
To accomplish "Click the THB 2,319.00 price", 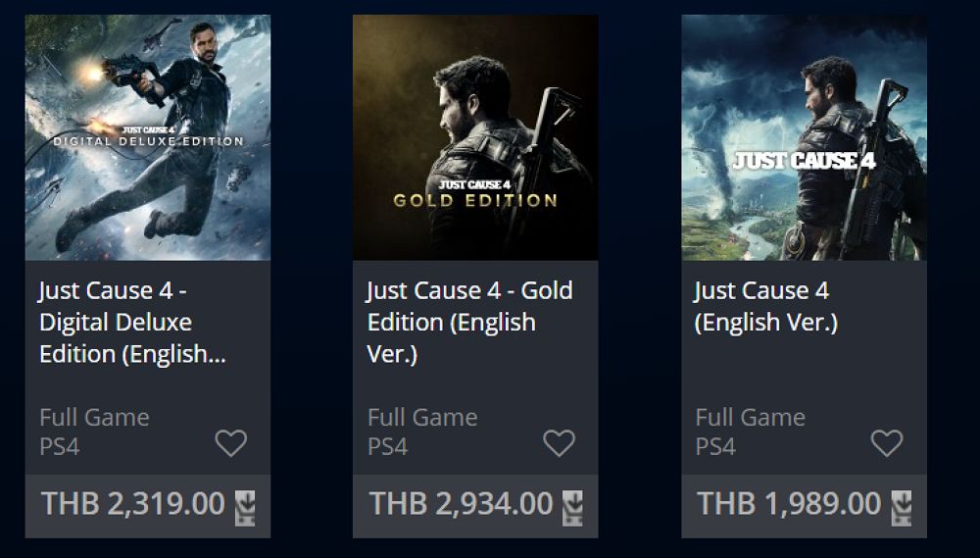I will click(x=133, y=504).
